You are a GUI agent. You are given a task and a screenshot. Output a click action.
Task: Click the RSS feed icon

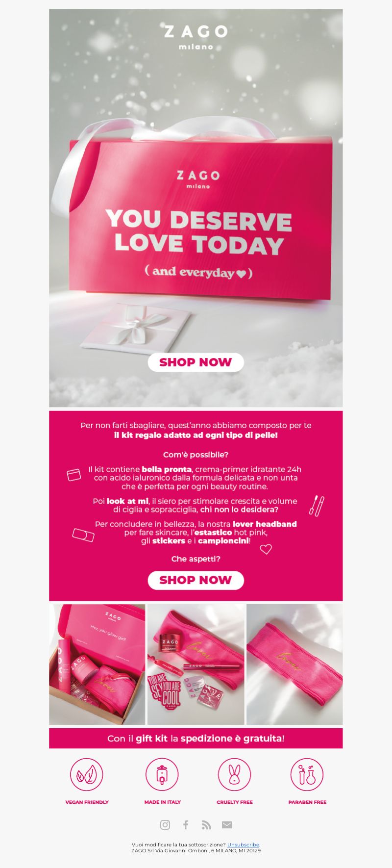click(206, 825)
